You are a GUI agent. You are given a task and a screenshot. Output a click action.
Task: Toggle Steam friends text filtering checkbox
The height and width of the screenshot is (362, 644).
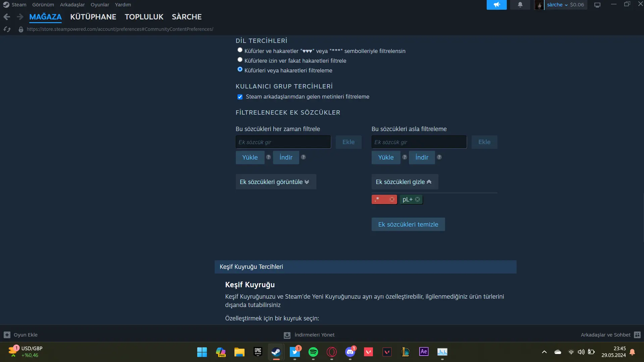240,97
